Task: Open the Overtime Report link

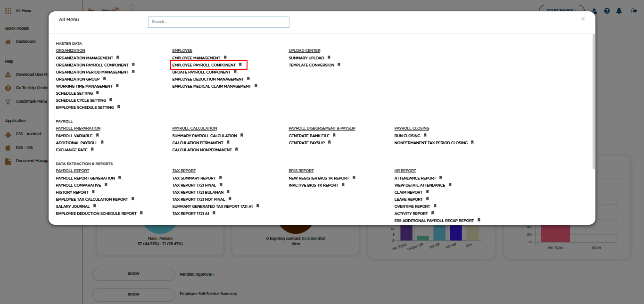Action: (x=412, y=206)
